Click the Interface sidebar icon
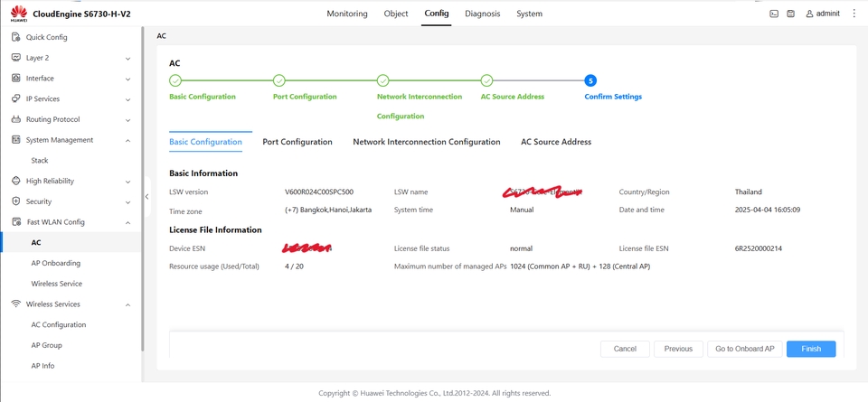The height and width of the screenshot is (402, 868). tap(16, 79)
